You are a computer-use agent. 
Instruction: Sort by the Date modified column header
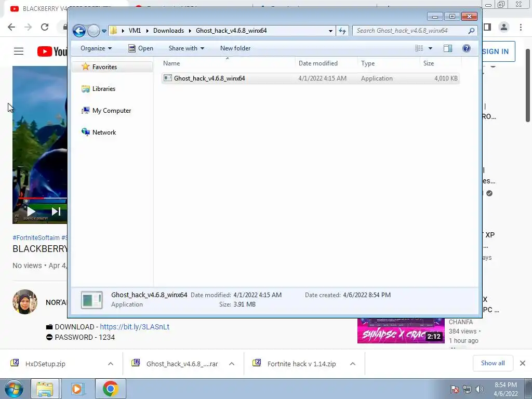tap(326, 63)
